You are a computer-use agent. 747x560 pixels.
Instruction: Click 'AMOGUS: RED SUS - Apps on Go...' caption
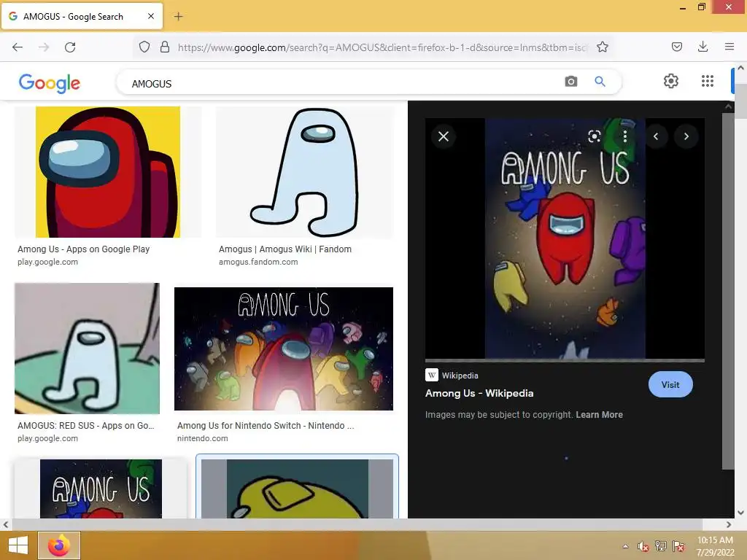(x=86, y=426)
